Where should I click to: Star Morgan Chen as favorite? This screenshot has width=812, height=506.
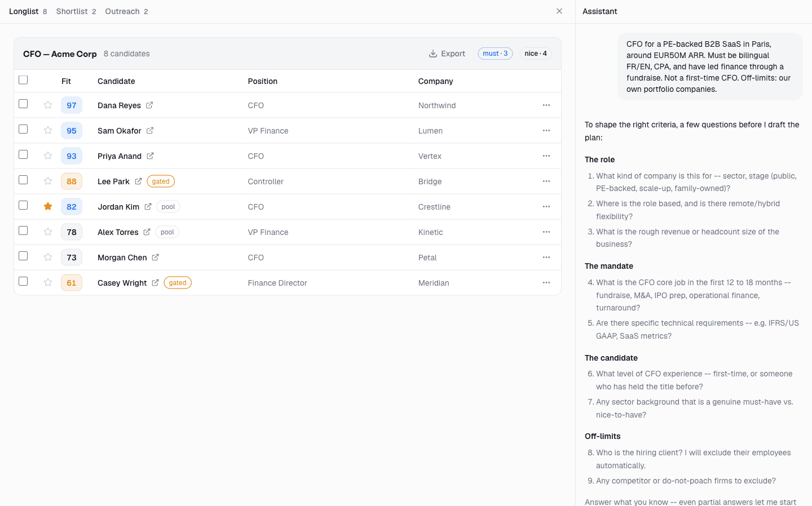tap(48, 257)
